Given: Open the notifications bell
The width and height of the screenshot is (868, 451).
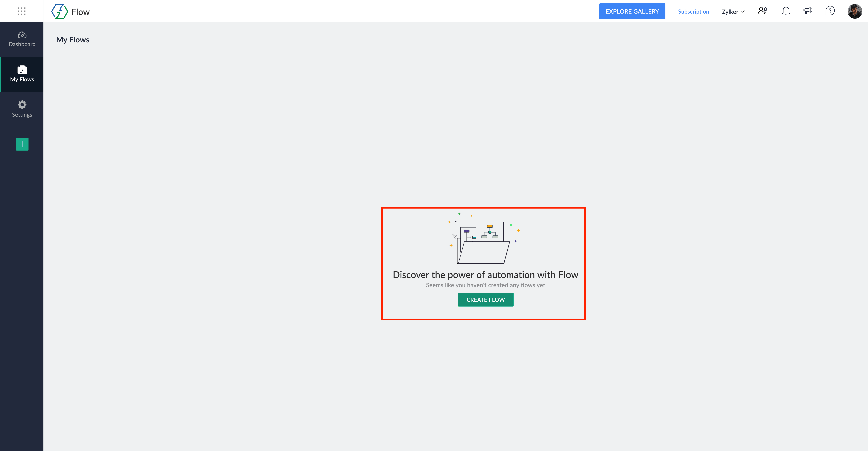Looking at the screenshot, I should pos(786,11).
